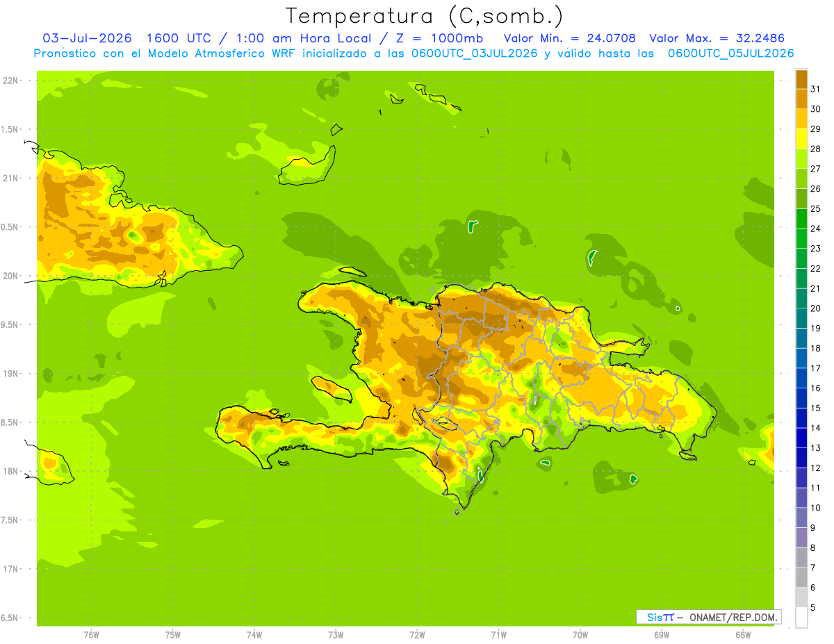Click the 69W longitude axis label
Viewport: 834px width, 644px height.
pos(662,635)
